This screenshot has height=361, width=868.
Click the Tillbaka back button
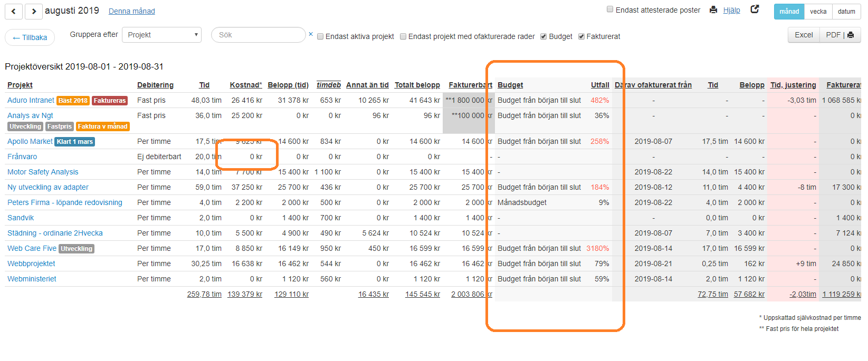[30, 37]
